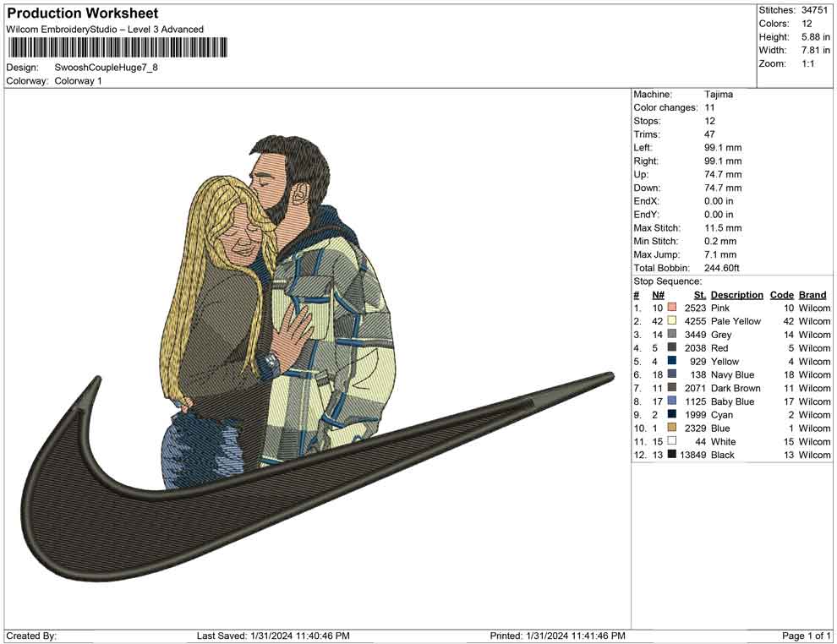The height and width of the screenshot is (644, 837).
Task: Click the St. stitch count column header
Action: [699, 295]
